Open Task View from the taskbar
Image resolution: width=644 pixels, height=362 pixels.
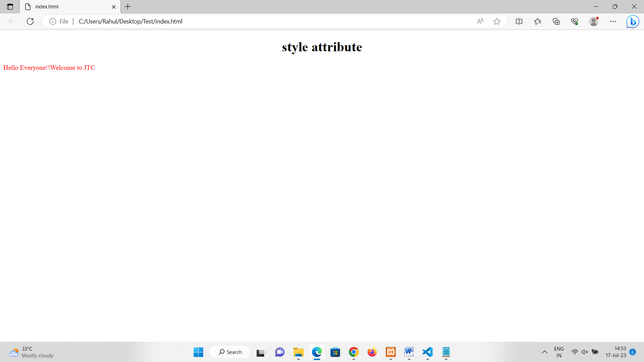pyautogui.click(x=261, y=352)
